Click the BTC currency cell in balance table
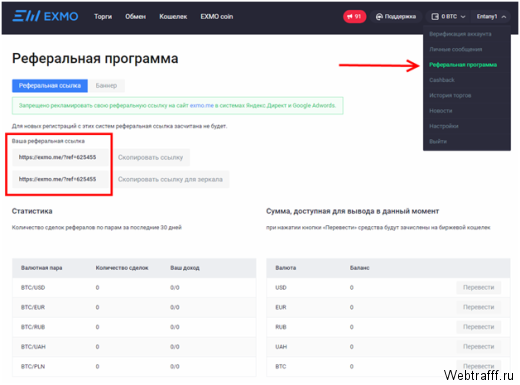This screenshot has width=520, height=385. click(x=281, y=366)
